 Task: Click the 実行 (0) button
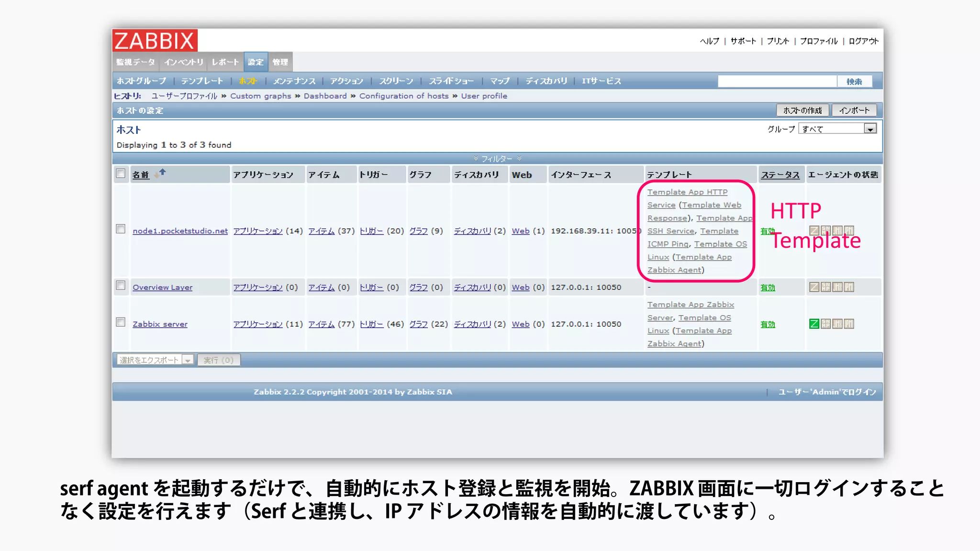point(219,360)
